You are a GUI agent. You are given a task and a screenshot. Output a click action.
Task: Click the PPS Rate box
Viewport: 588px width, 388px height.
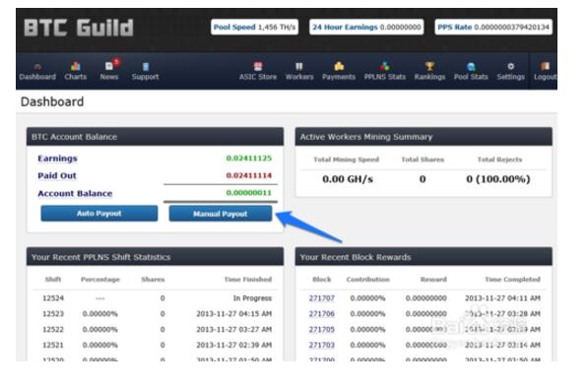[x=493, y=27]
